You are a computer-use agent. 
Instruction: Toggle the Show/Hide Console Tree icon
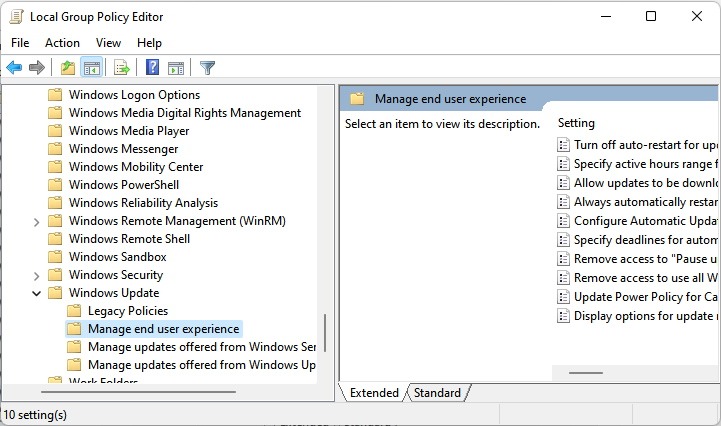[x=92, y=68]
